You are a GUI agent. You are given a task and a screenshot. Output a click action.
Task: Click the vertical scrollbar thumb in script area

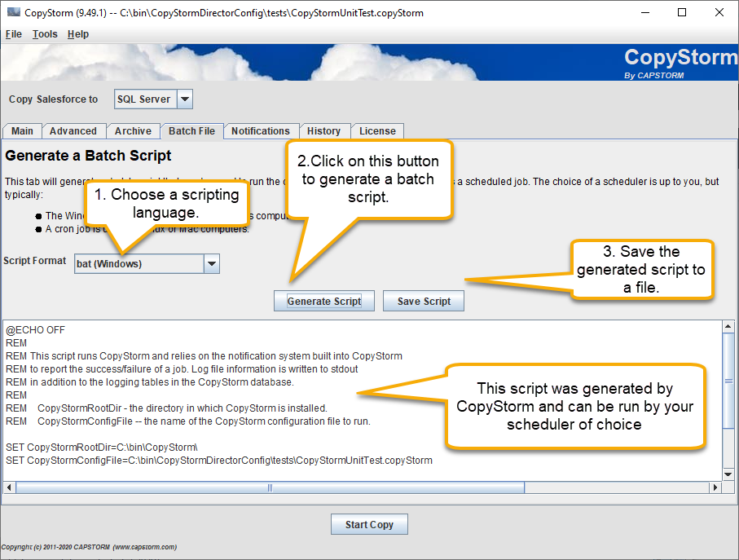pyautogui.click(x=728, y=381)
